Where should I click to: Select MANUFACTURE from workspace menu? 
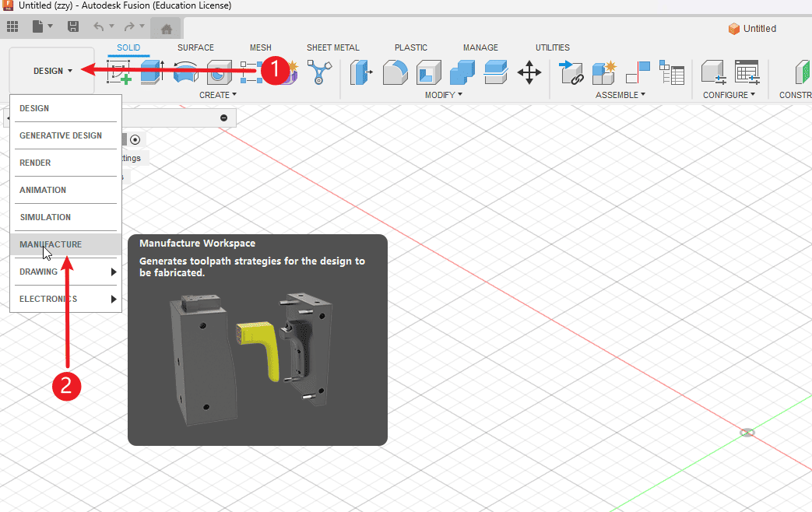(x=51, y=244)
